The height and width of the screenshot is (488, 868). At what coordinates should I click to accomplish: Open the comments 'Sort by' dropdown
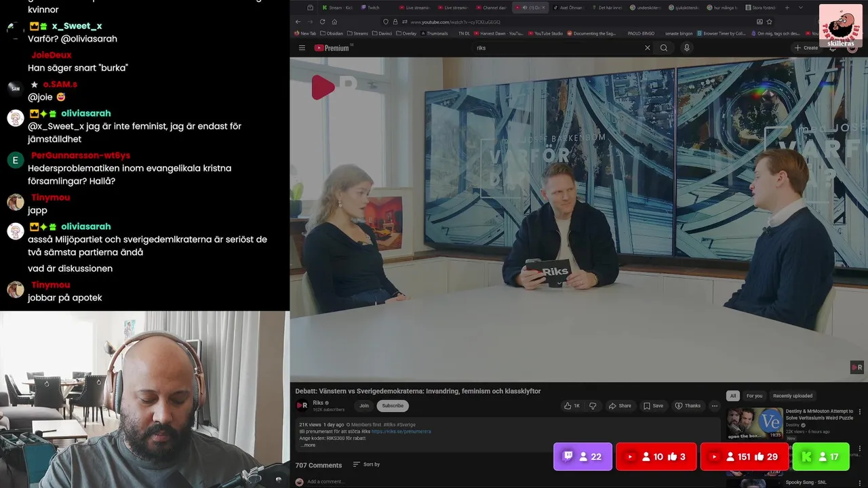(366, 464)
